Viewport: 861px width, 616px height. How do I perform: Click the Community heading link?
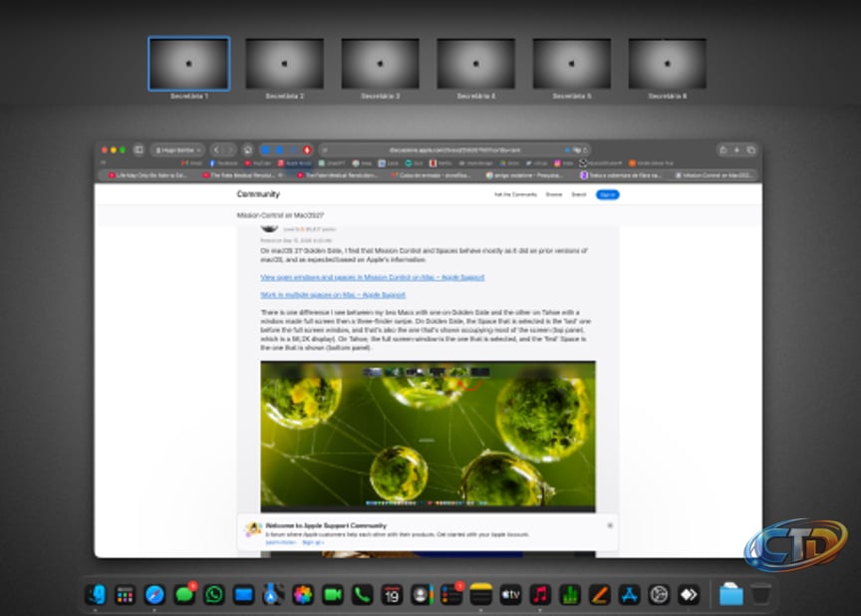pyautogui.click(x=258, y=194)
